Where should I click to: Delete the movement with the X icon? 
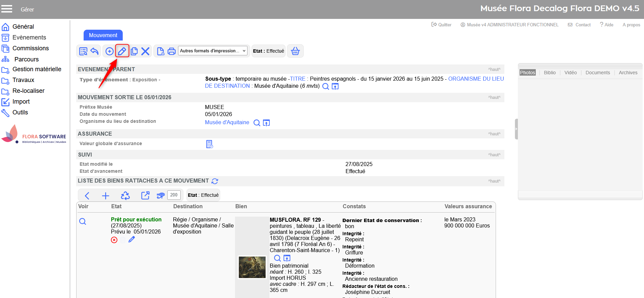tap(145, 51)
